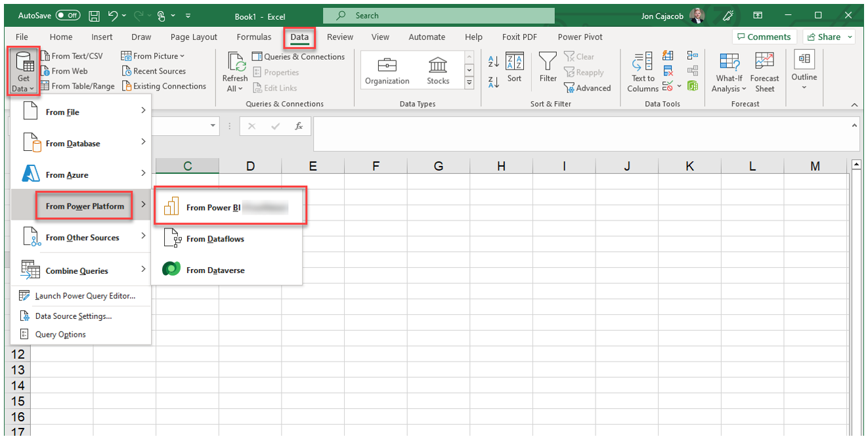Open Data Source Settings

[81, 316]
